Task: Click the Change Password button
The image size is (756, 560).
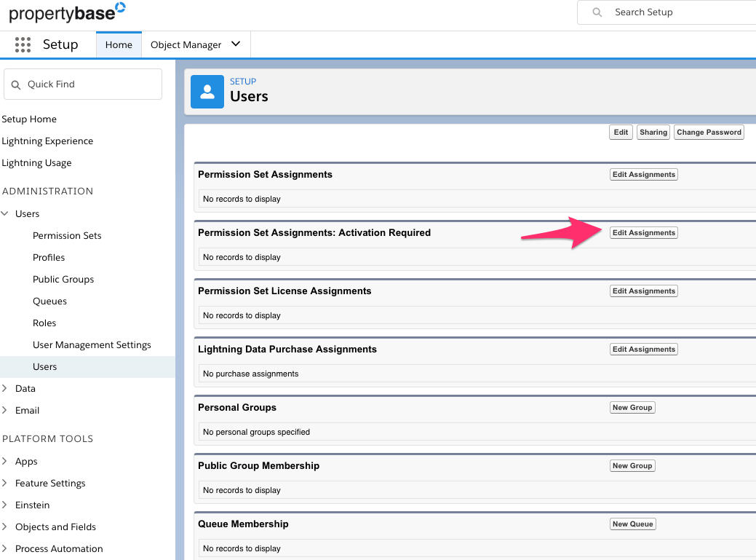Action: pyautogui.click(x=708, y=132)
